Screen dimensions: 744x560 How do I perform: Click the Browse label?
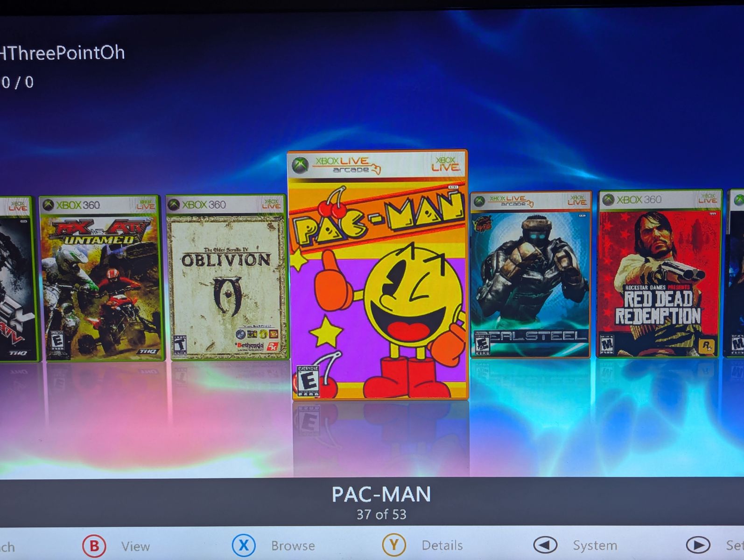pyautogui.click(x=293, y=546)
